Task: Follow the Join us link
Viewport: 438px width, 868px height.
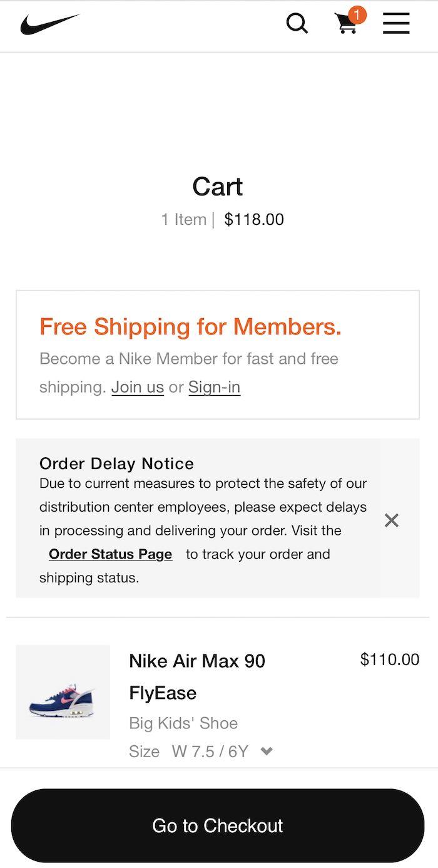Action: coord(138,387)
